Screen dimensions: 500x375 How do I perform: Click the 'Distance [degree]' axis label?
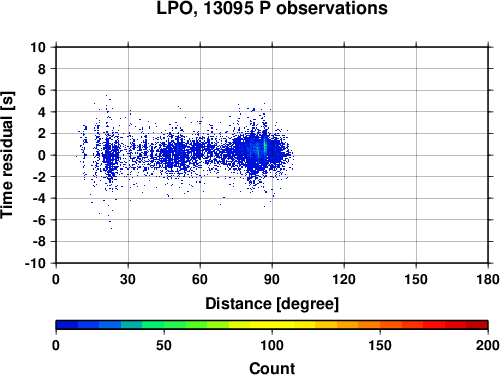[x=272, y=304]
